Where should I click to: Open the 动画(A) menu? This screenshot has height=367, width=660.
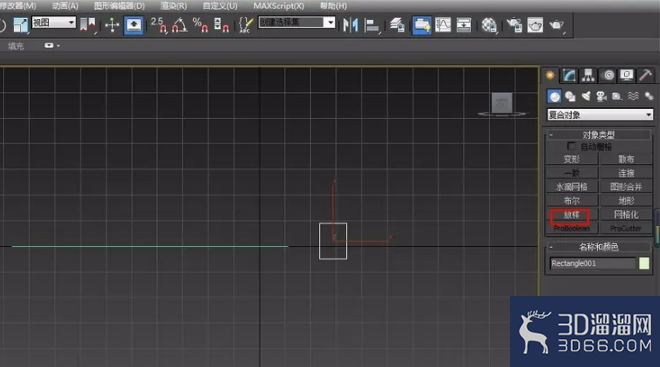[65, 6]
